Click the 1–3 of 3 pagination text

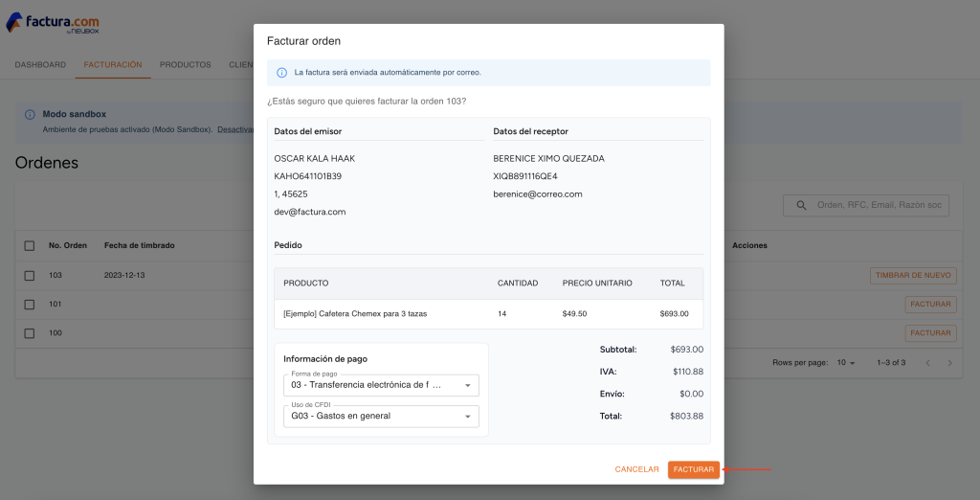click(891, 363)
